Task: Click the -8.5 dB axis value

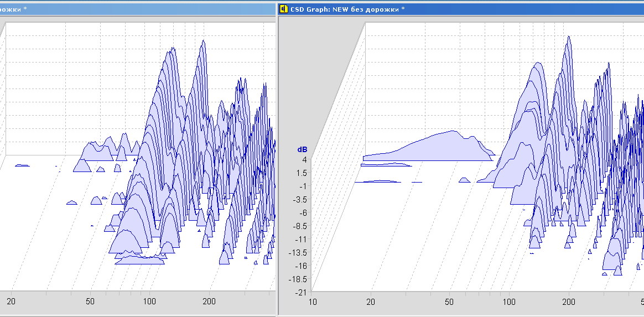Action: tap(300, 226)
